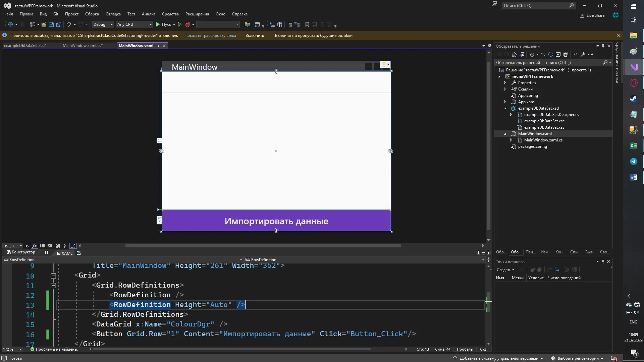Click Добавить в систему управления версиями
This screenshot has height=362, width=644.
498,358
